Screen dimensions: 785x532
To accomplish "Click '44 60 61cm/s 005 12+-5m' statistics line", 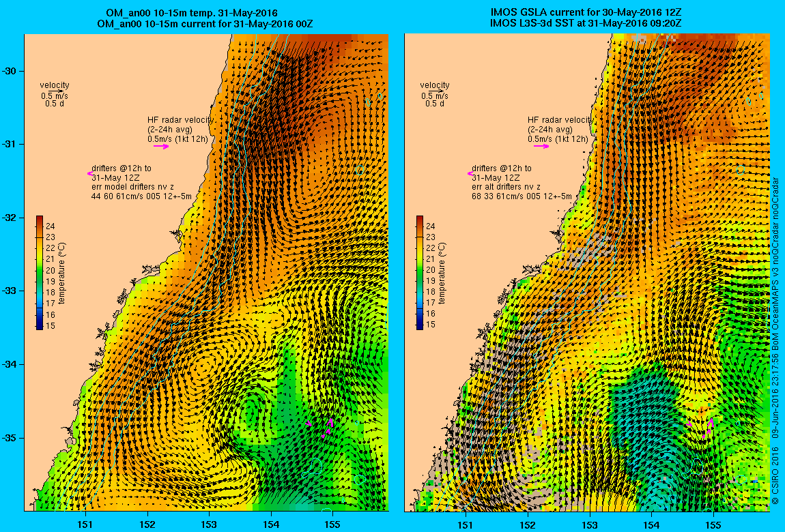I will pos(141,196).
